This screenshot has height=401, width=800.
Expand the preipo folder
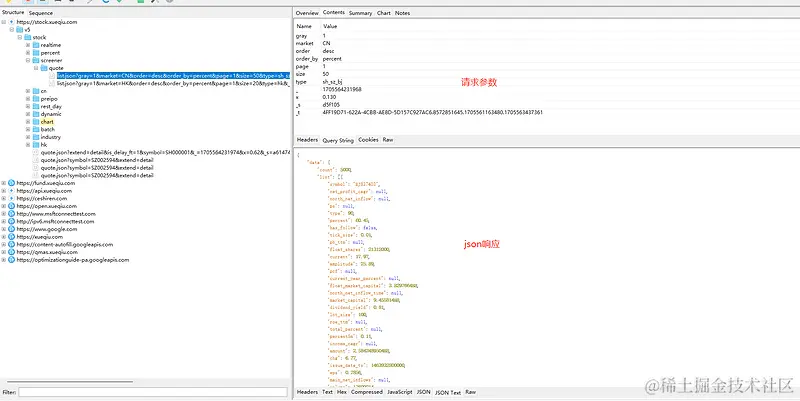coord(29,98)
